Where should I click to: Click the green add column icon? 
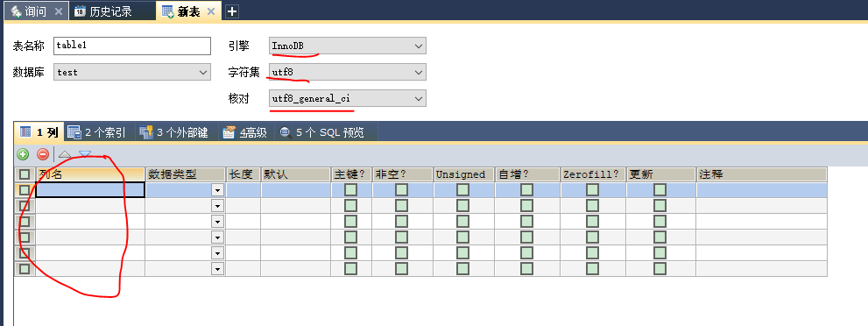[x=23, y=155]
